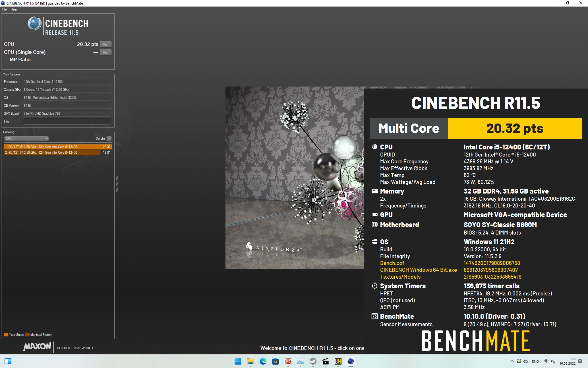This screenshot has height=368, width=588.
Task: Click the Info input field
Action: 67,122
